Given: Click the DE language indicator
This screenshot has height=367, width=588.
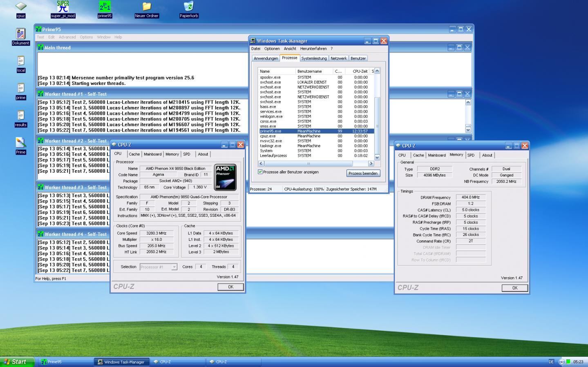Looking at the screenshot, I should tap(551, 362).
